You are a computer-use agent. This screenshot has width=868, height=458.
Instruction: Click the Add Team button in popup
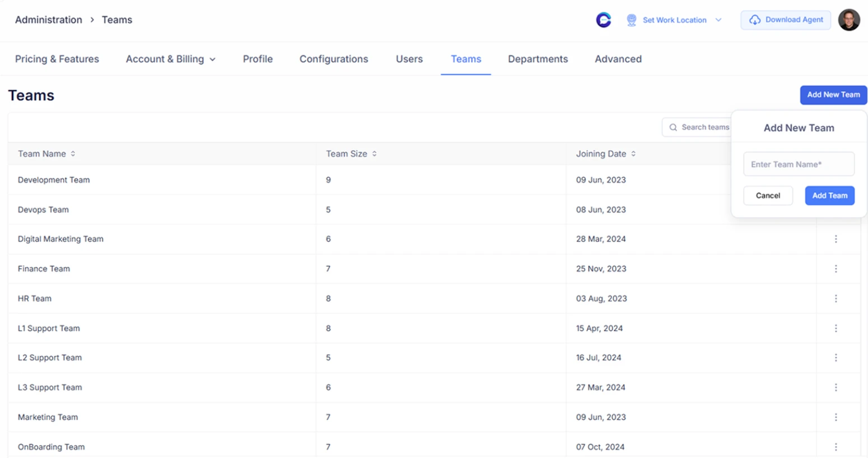point(829,196)
